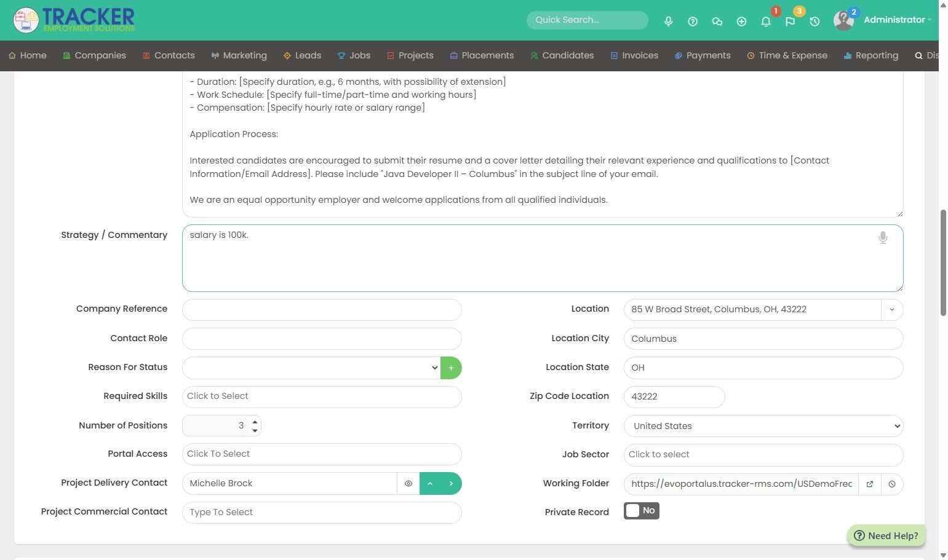The width and height of the screenshot is (948, 560).
Task: Open Leads menu item
Action: [302, 55]
